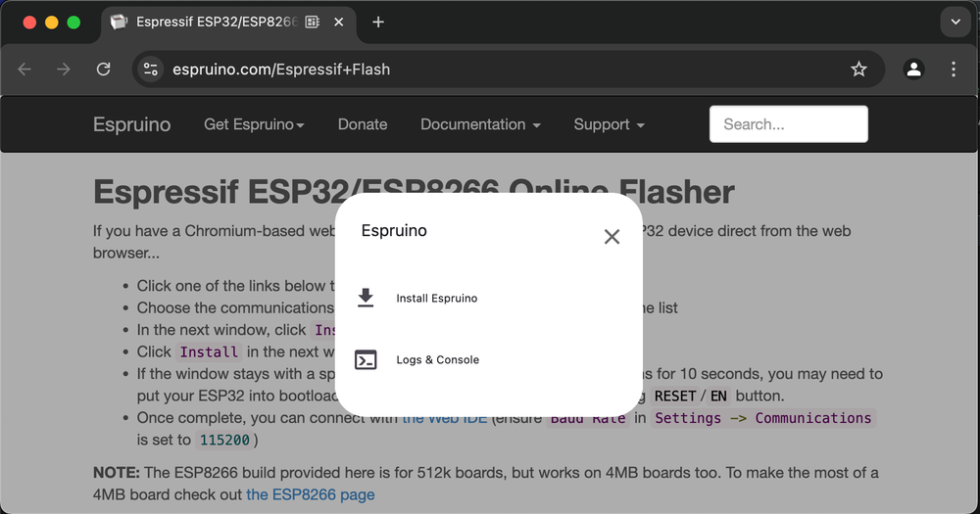The width and height of the screenshot is (980, 514).
Task: Bookmark this page with the star icon
Action: click(x=858, y=70)
